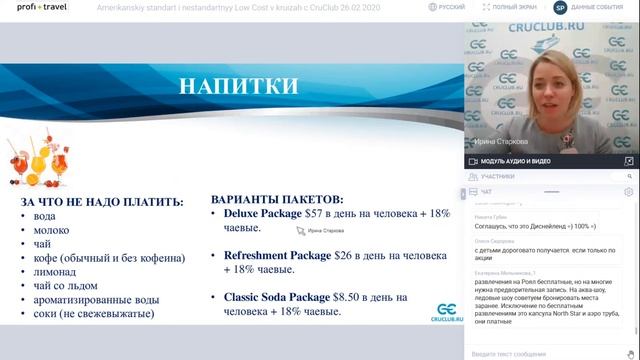Click the globe language icon
Image resolution: width=640 pixels, height=360 pixels.
(x=432, y=7)
